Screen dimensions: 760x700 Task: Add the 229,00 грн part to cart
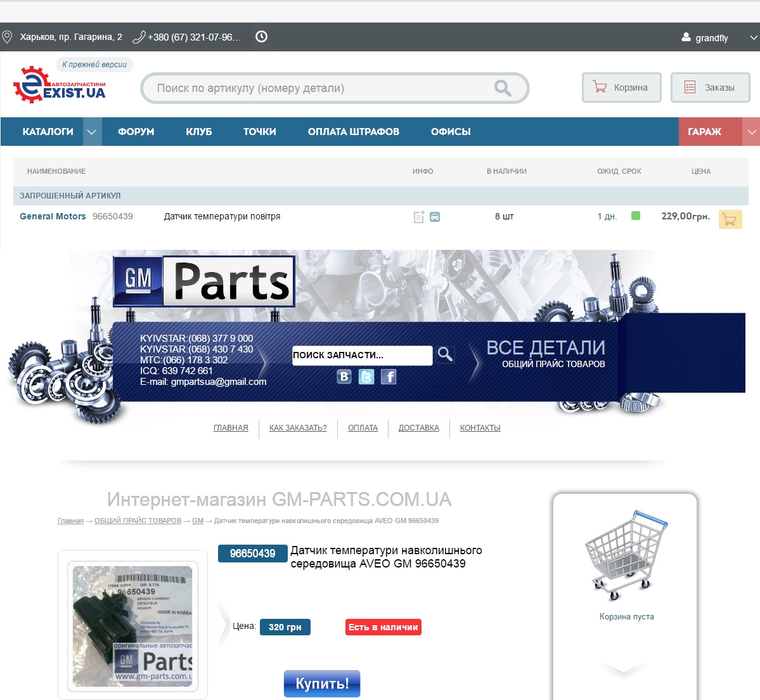click(x=730, y=219)
